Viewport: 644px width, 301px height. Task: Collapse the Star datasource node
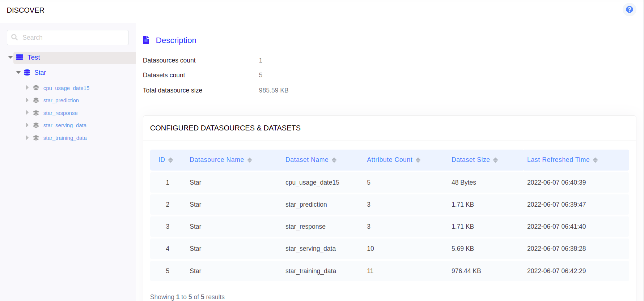pyautogui.click(x=18, y=73)
